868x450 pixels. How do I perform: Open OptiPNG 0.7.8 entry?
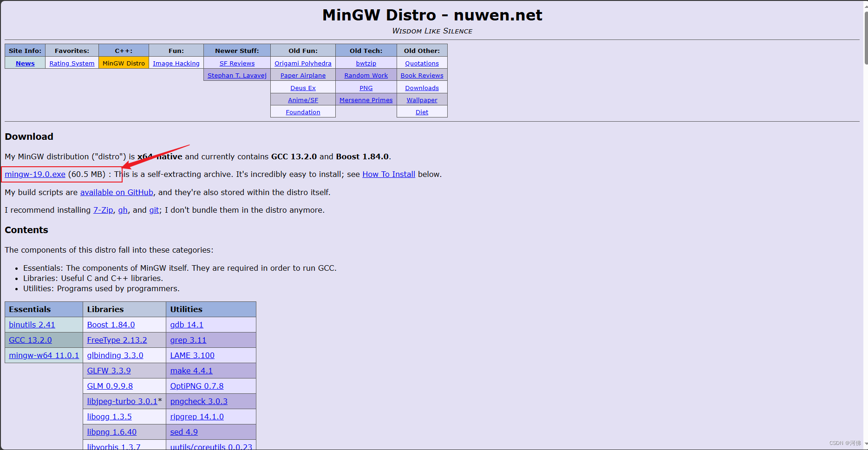[197, 386]
